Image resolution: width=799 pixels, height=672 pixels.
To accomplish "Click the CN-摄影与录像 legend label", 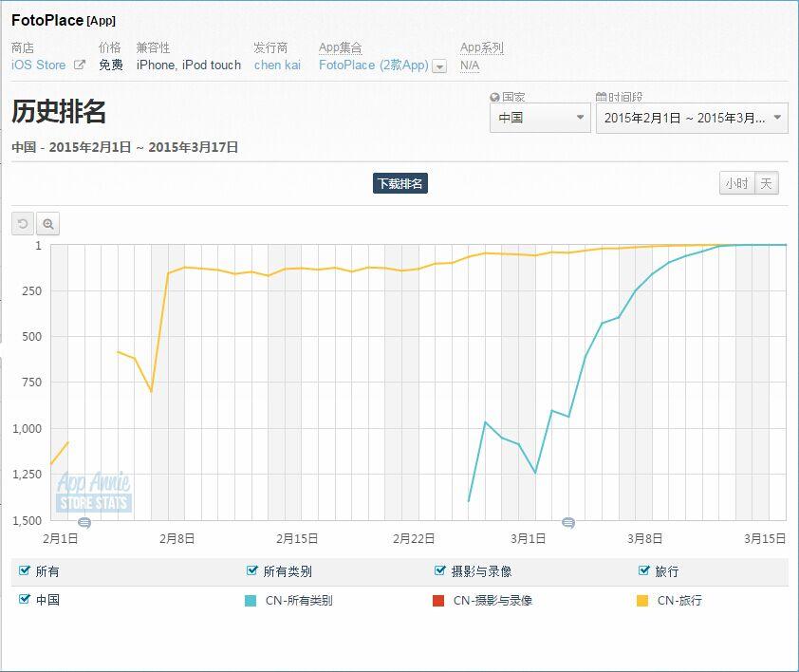I will pyautogui.click(x=492, y=601).
